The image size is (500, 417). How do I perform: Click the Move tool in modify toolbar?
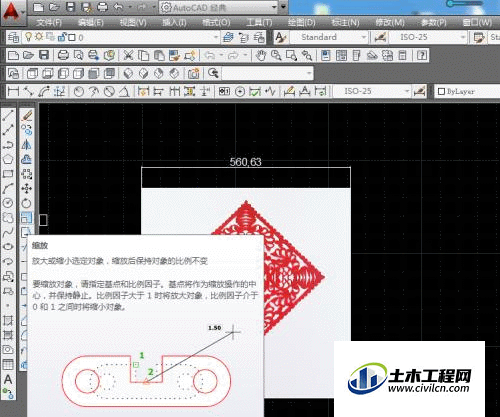pyautogui.click(x=27, y=188)
